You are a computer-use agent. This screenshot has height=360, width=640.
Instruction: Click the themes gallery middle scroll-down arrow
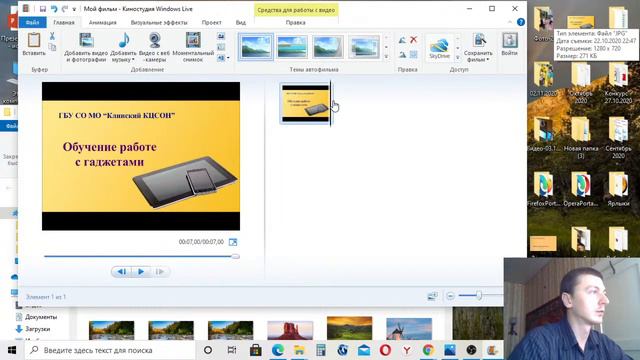[386, 47]
